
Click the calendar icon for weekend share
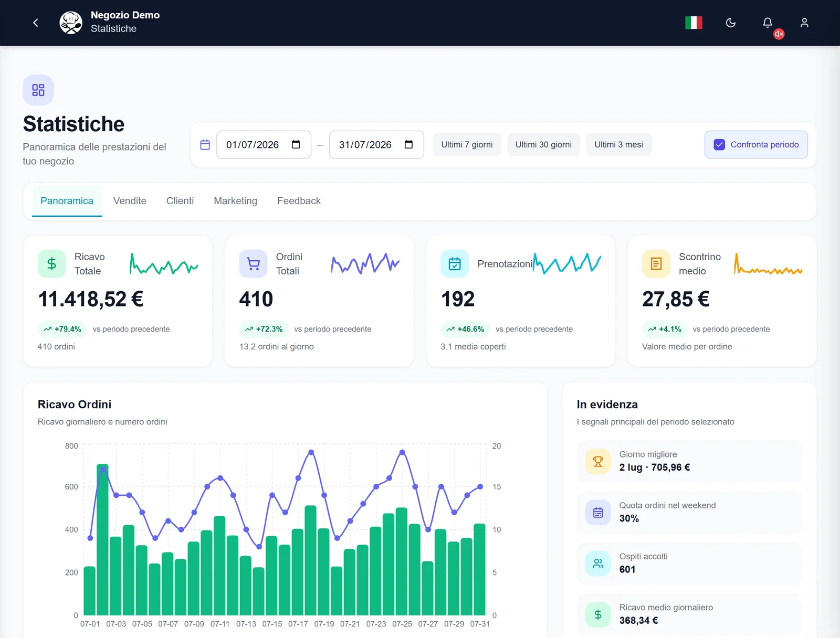coord(598,512)
